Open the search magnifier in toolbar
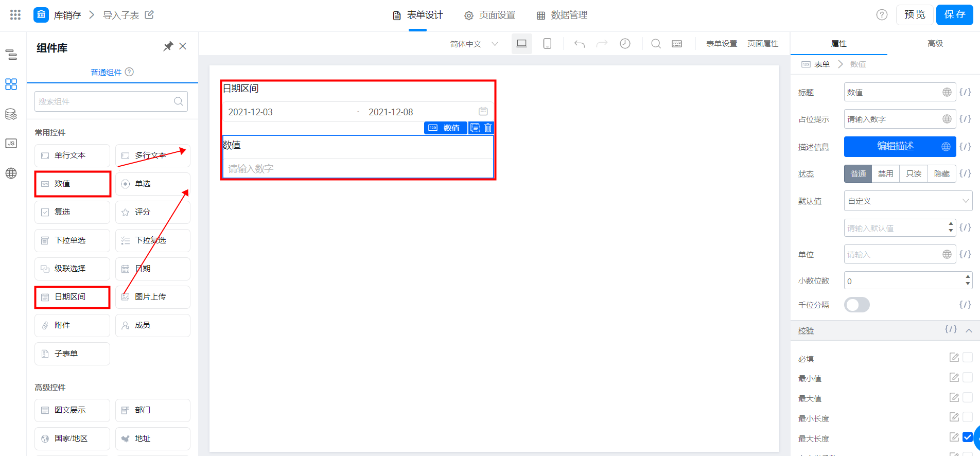The image size is (980, 456). (x=656, y=44)
